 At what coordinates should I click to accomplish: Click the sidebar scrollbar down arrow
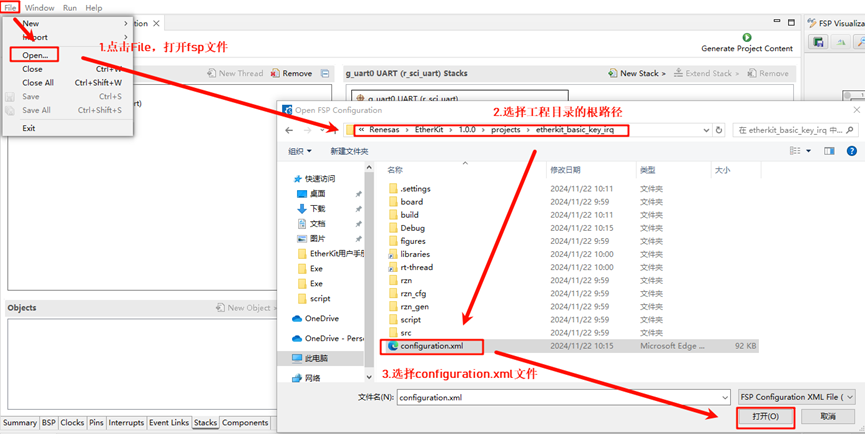tap(369, 377)
